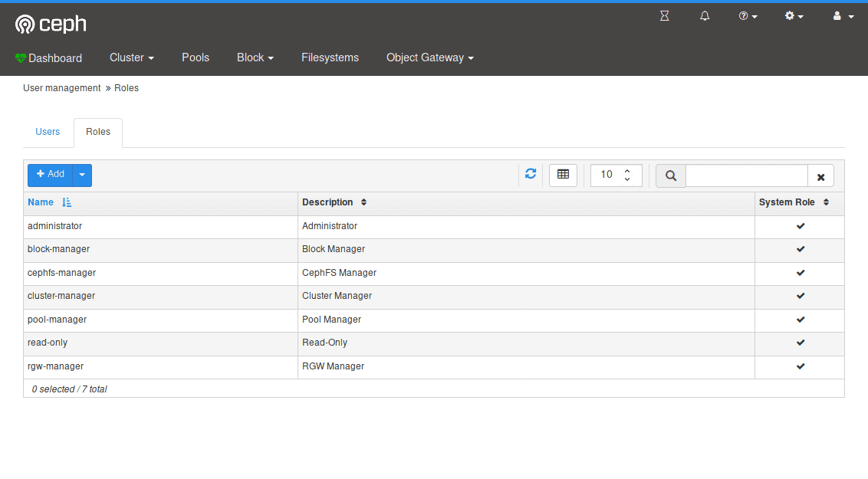Open the user profile dropdown

(843, 16)
